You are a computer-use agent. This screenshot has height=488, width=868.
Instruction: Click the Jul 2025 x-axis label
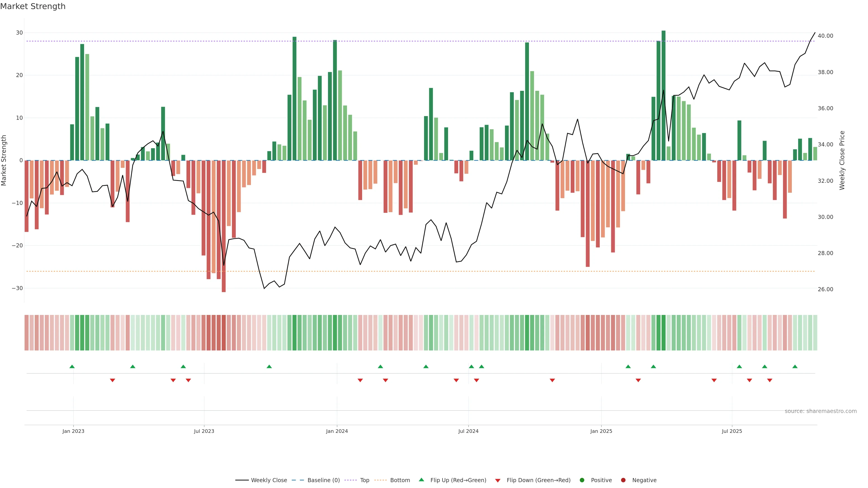coord(731,431)
